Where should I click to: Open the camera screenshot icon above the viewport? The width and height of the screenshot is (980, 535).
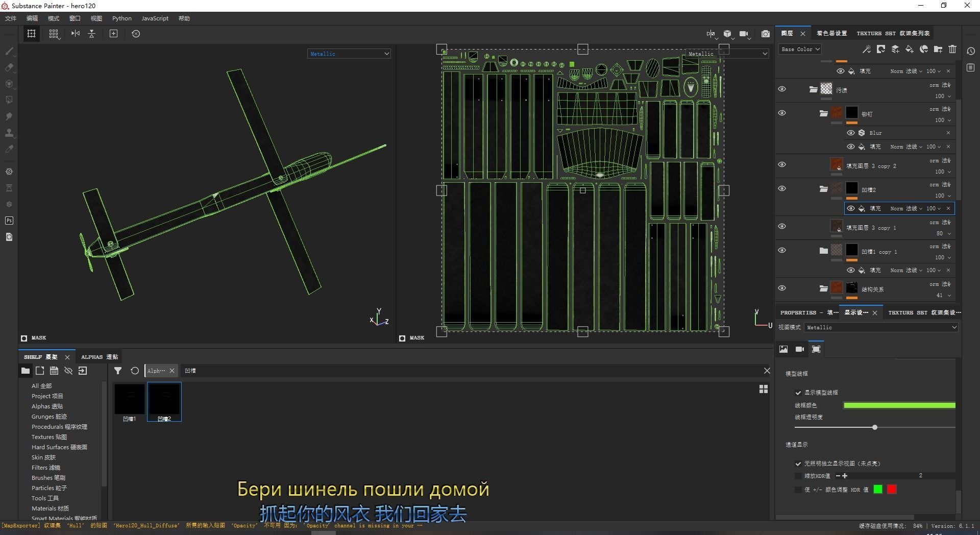(766, 34)
